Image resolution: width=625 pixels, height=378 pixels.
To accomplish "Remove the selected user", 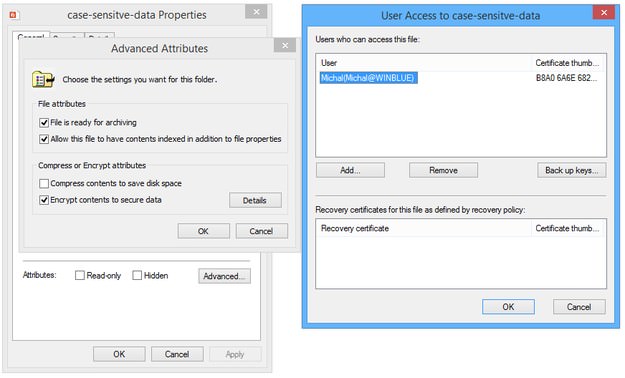I will click(x=443, y=170).
